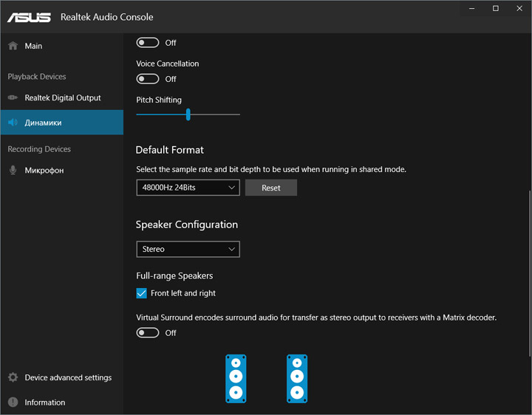
Task: Open the Main page
Action: tap(33, 46)
